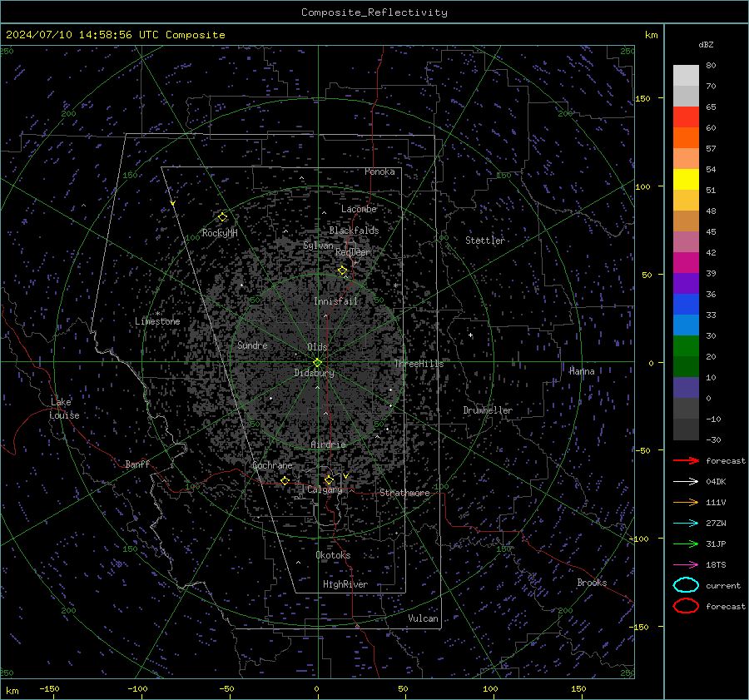Click the yellow V marker northeast of Calgary
The image size is (749, 700).
pyautogui.click(x=346, y=476)
